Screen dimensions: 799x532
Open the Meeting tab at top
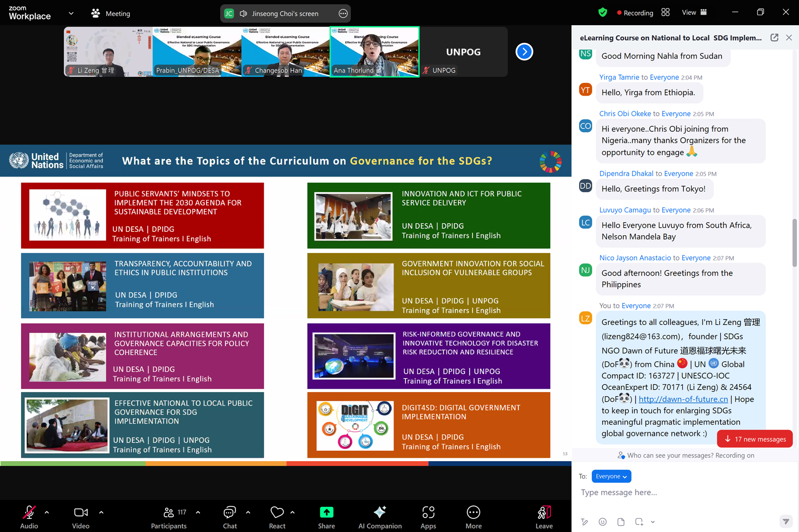tap(111, 14)
